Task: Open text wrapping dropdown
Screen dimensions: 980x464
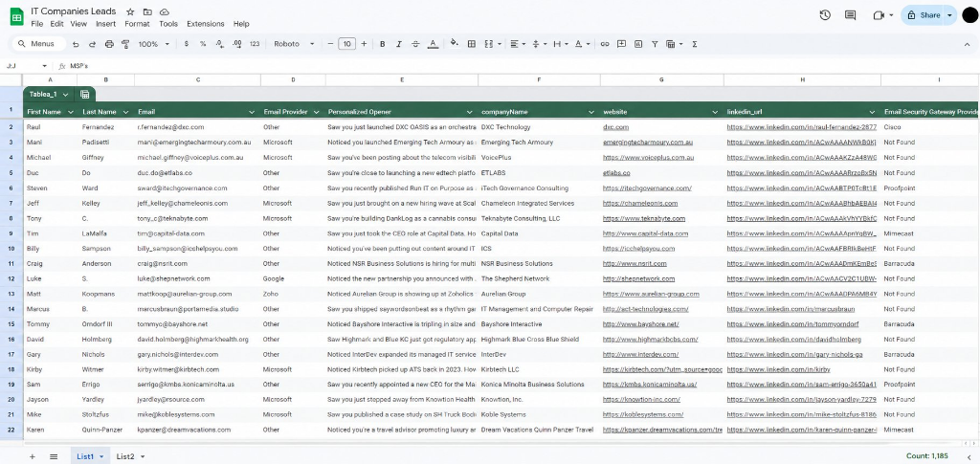Action: tap(561, 44)
